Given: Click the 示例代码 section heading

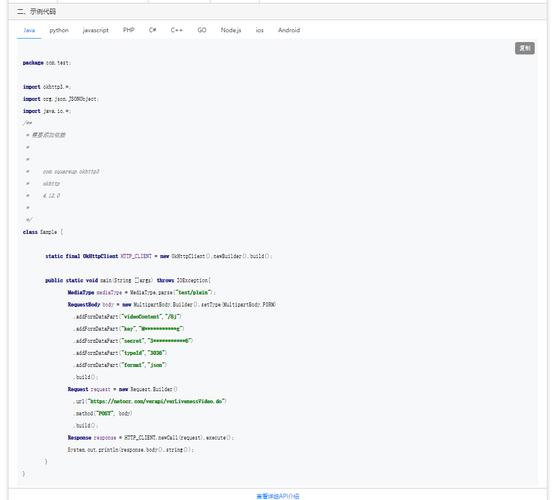Looking at the screenshot, I should click(36, 11).
